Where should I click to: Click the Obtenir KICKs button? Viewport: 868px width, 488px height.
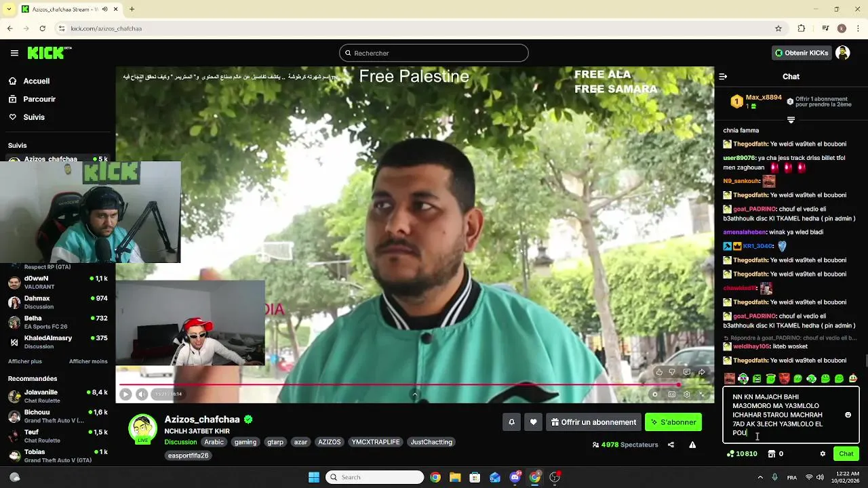(x=802, y=53)
